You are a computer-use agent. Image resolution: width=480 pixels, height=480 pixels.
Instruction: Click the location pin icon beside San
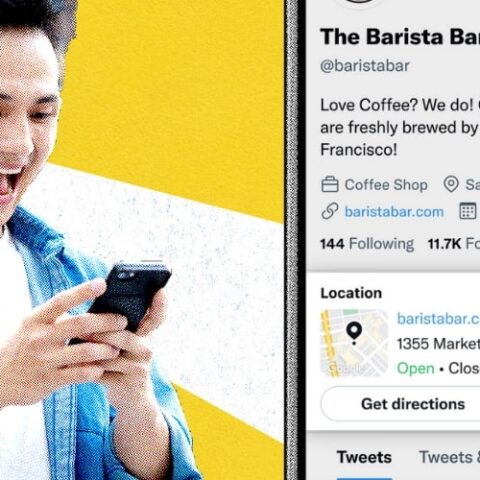click(x=451, y=184)
